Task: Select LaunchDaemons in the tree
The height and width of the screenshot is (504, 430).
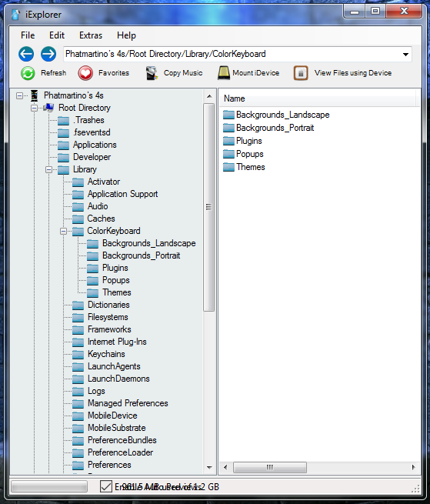Action: click(118, 379)
